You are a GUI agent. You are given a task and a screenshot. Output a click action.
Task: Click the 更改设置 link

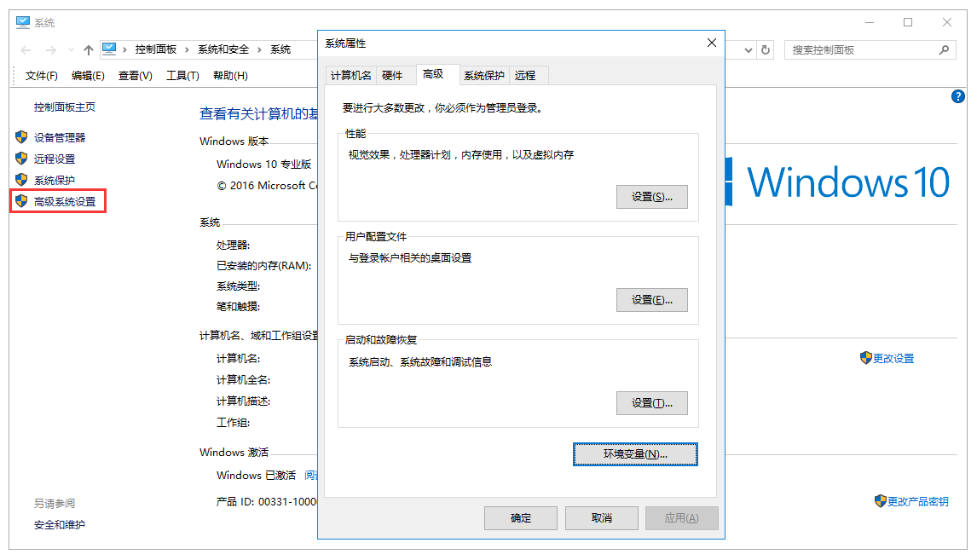[893, 358]
